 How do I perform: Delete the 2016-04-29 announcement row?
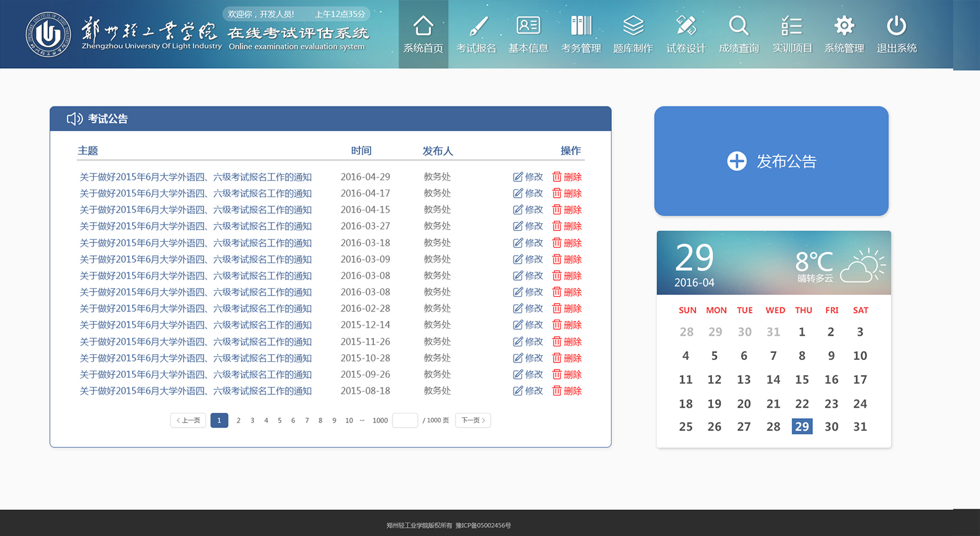coord(567,177)
